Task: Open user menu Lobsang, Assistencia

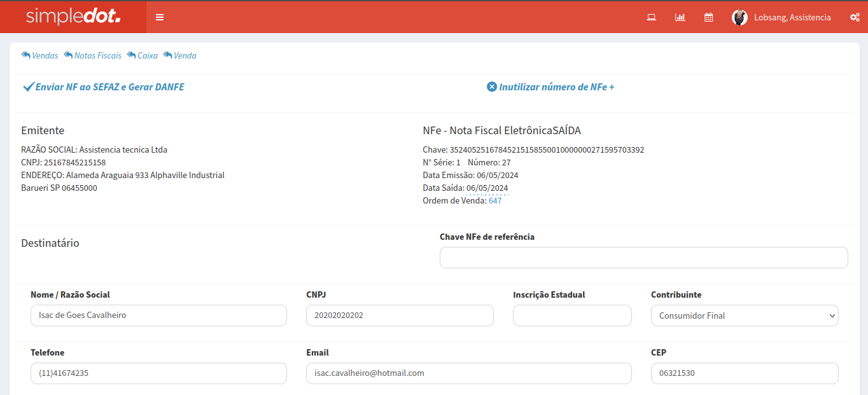Action: click(792, 17)
